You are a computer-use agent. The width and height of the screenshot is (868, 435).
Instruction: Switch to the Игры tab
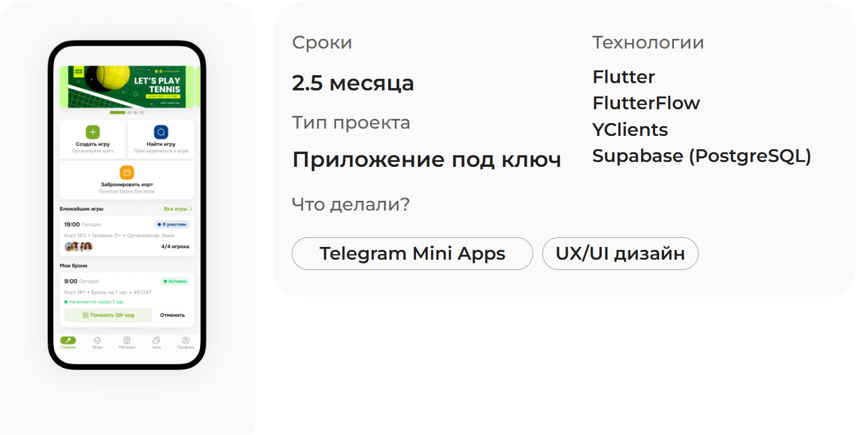click(97, 340)
